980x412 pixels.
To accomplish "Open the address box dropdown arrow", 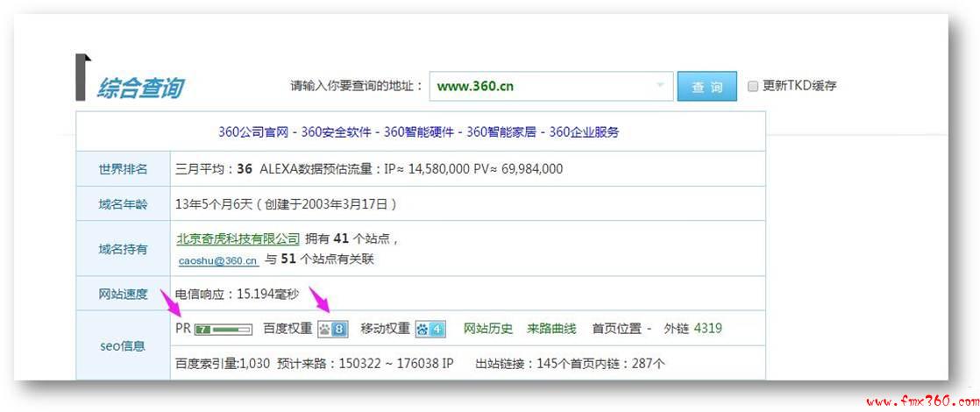I will (x=660, y=86).
